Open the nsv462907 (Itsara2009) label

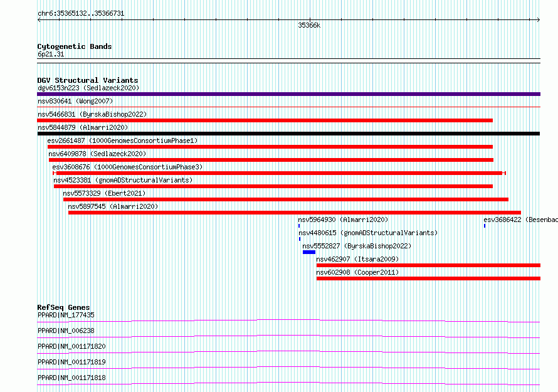click(357, 259)
